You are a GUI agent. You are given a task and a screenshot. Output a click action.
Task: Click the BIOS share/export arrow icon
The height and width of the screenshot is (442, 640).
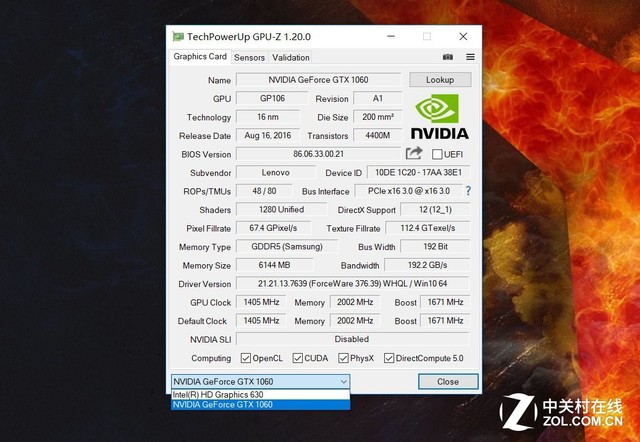(414, 153)
